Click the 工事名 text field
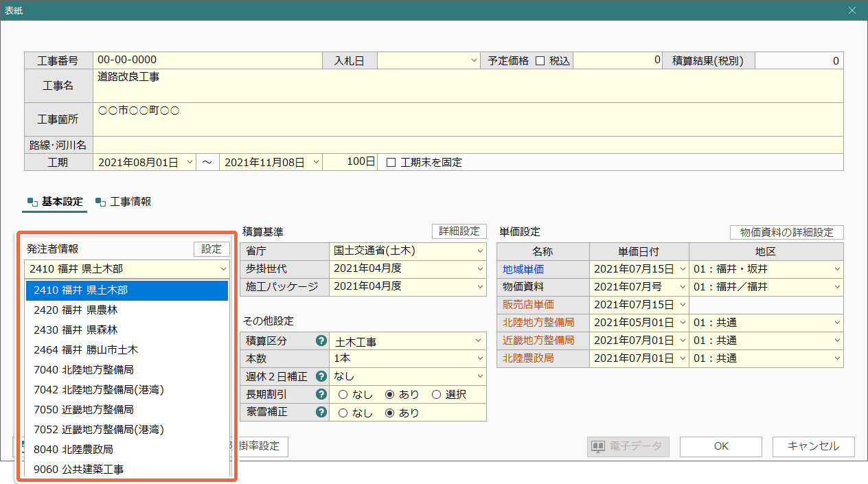The width and height of the screenshot is (868, 484). 468,86
